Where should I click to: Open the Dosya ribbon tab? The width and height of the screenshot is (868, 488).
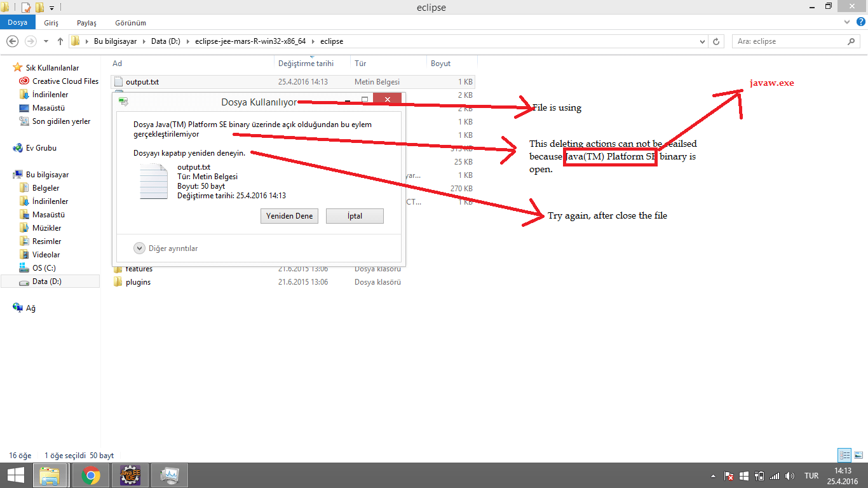pos(18,22)
